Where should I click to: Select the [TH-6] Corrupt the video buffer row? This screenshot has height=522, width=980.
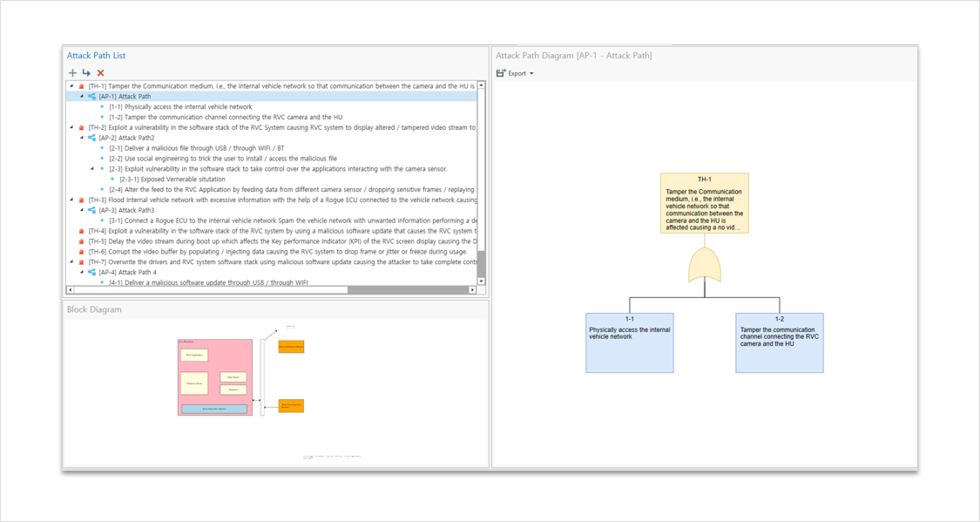[278, 252]
